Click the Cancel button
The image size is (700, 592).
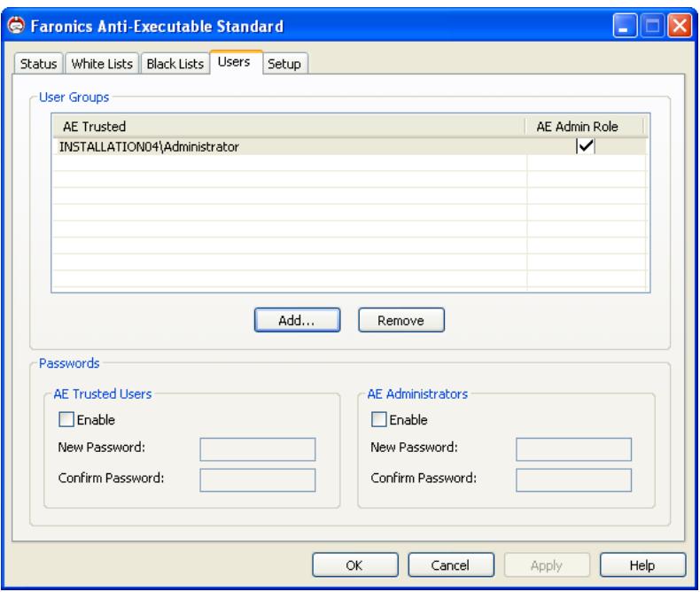point(450,565)
